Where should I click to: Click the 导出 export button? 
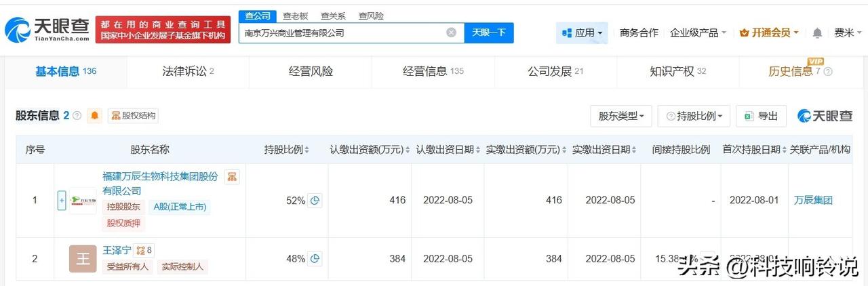[761, 116]
